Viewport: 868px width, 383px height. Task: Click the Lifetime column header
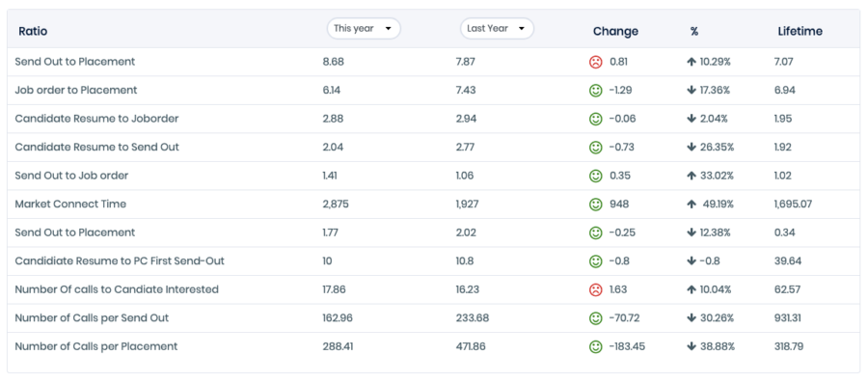(x=800, y=32)
